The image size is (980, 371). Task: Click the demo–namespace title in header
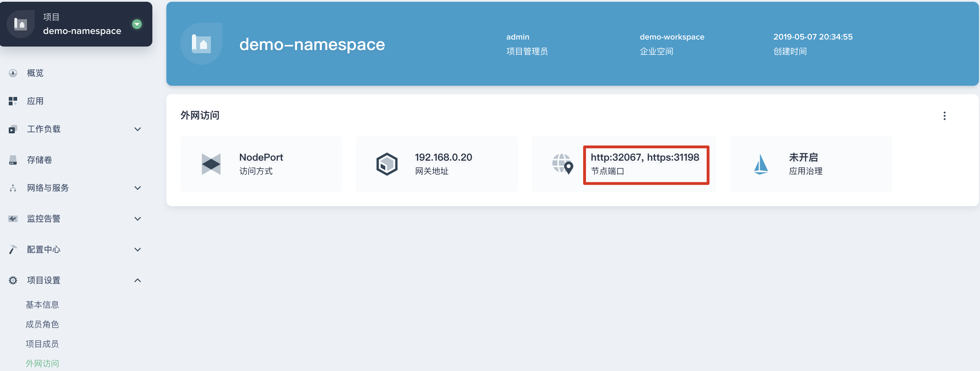(x=312, y=44)
